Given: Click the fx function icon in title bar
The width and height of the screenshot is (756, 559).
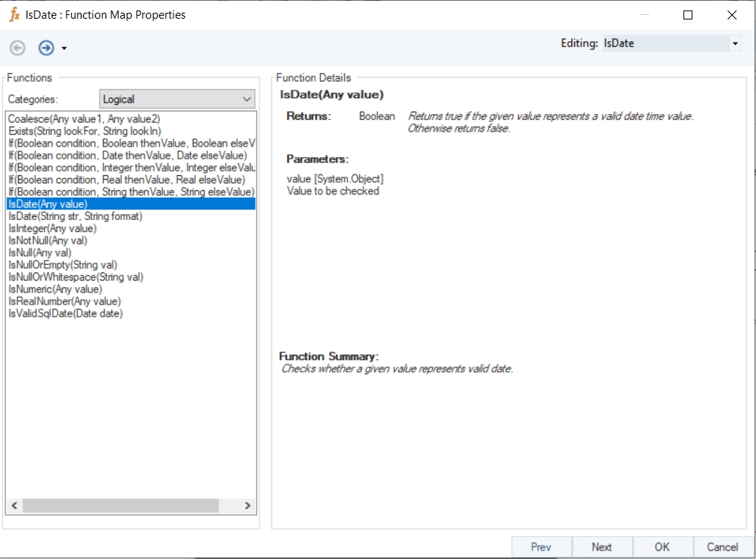Looking at the screenshot, I should tap(13, 15).
